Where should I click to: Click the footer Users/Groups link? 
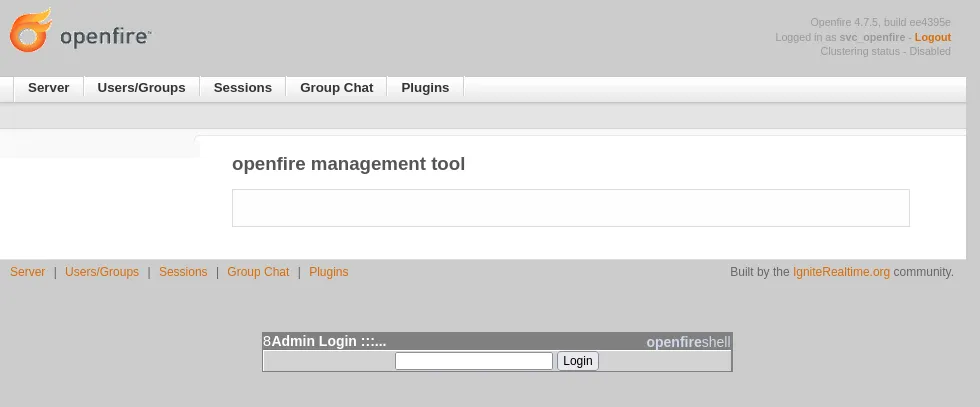[102, 272]
